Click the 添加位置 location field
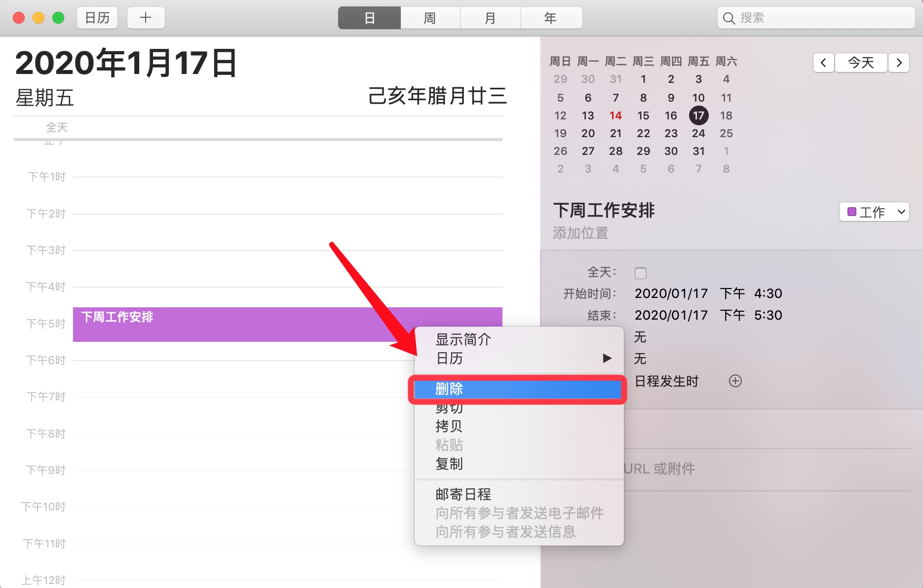Image resolution: width=923 pixels, height=588 pixels. tap(580, 233)
